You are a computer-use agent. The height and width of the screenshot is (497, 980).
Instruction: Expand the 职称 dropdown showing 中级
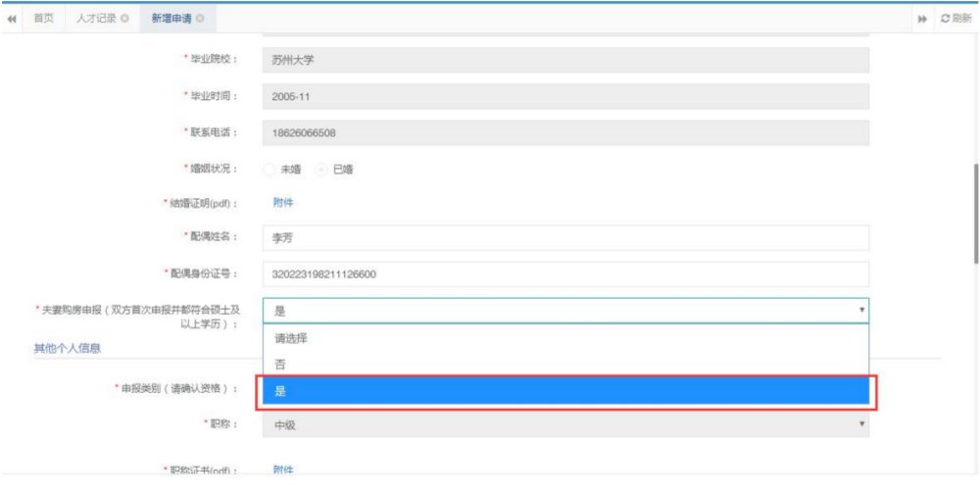[861, 423]
